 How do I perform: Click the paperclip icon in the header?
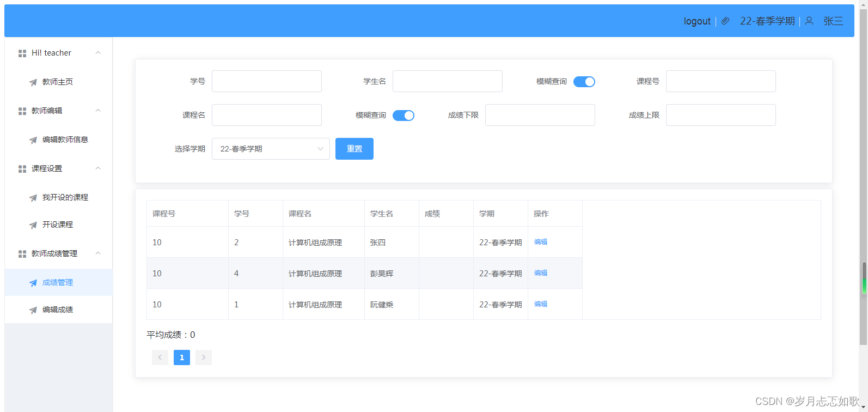(725, 21)
